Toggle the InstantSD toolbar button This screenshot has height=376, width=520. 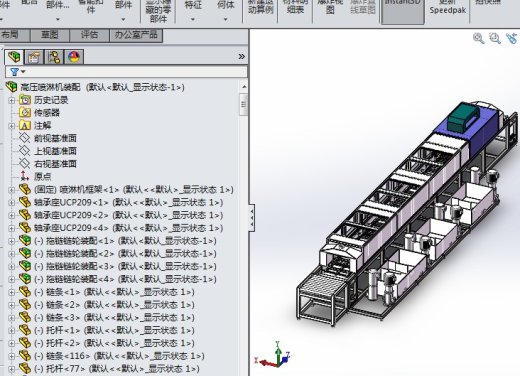(x=403, y=11)
